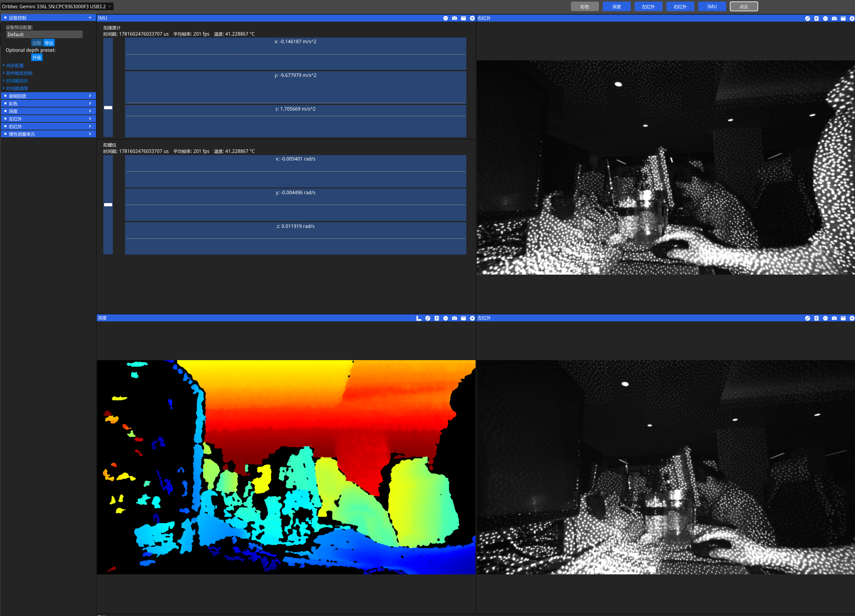The width and height of the screenshot is (855, 616).
Task: Click the gyroscope z-axis graph
Action: pyautogui.click(x=295, y=238)
